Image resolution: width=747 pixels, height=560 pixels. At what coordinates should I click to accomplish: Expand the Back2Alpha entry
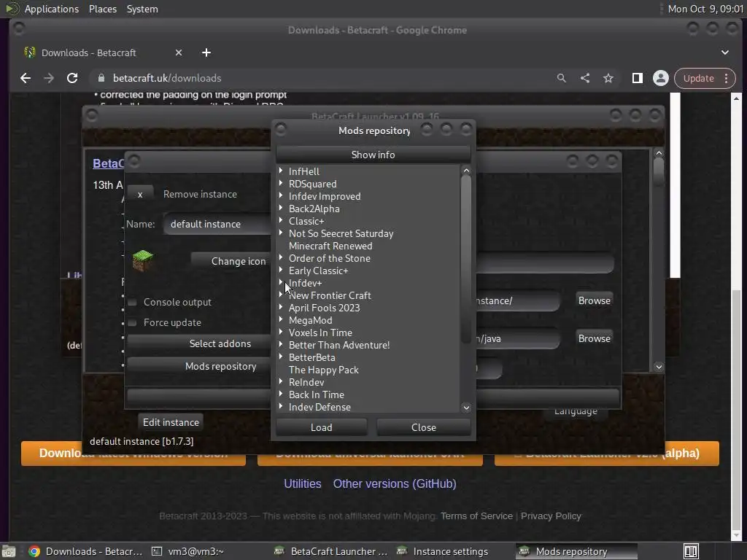pos(281,208)
